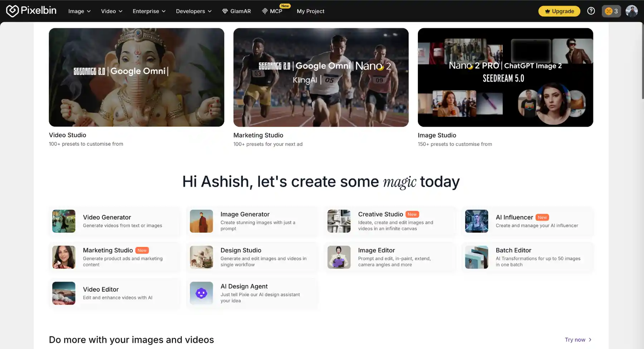
Task: Click the New badge on AI Influencer
Action: pyautogui.click(x=542, y=217)
